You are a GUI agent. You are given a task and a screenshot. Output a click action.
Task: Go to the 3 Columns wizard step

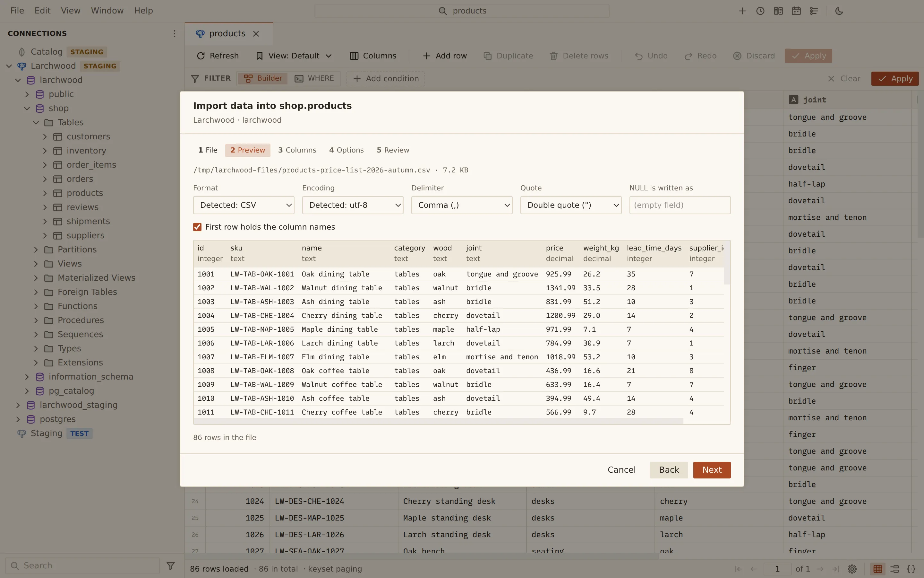coord(297,150)
